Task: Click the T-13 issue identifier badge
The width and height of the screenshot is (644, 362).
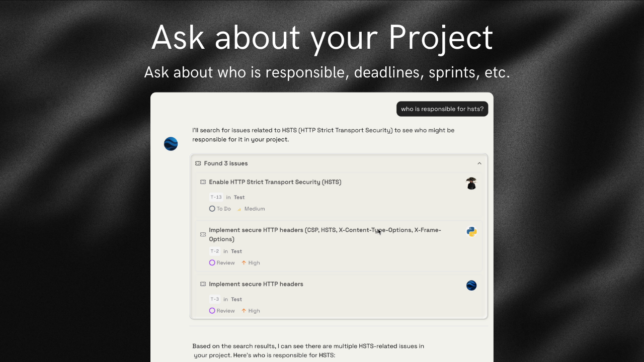Action: 216,197
